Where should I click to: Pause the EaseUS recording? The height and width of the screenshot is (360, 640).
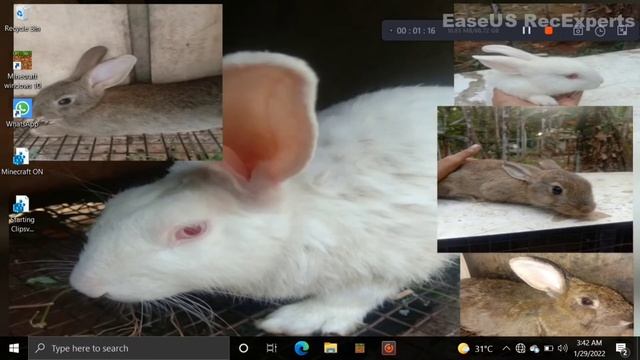[x=527, y=30]
